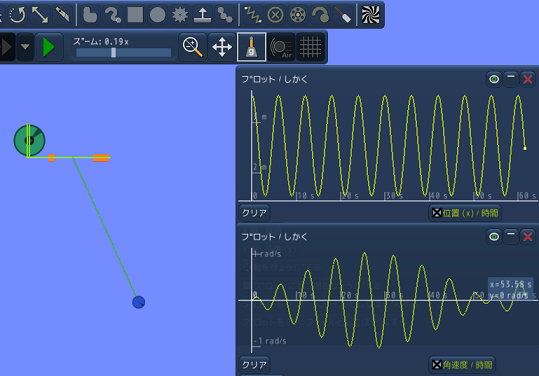Viewport: 539px width, 376px height.
Task: Open 位置 (x) / 時間 axis selector
Action: (x=465, y=213)
